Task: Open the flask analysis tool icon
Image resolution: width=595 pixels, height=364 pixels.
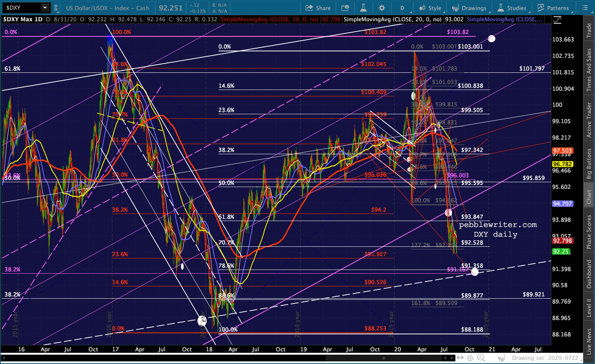Action: [x=364, y=8]
